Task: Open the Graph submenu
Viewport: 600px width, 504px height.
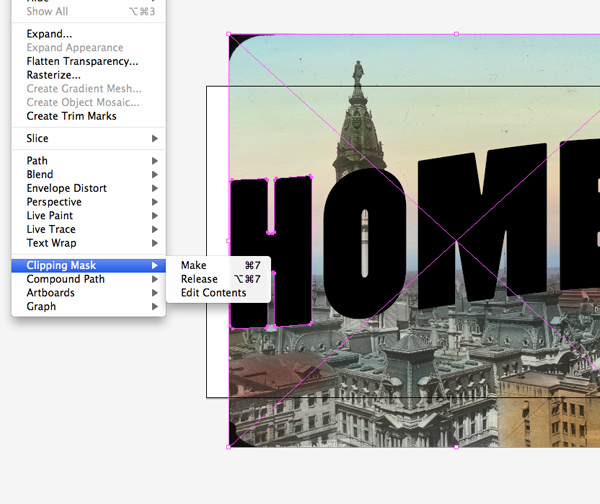Action: (x=88, y=307)
